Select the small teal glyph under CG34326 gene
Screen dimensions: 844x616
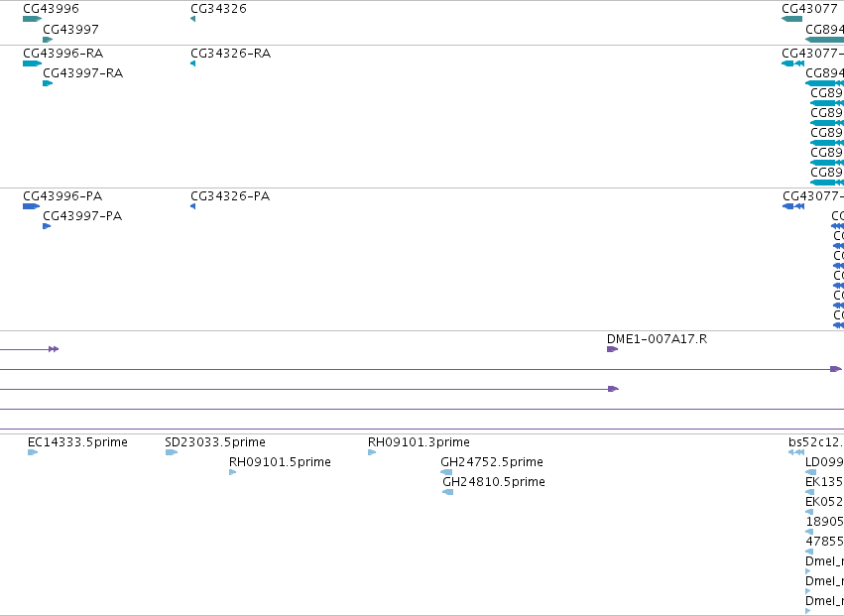coord(192,19)
